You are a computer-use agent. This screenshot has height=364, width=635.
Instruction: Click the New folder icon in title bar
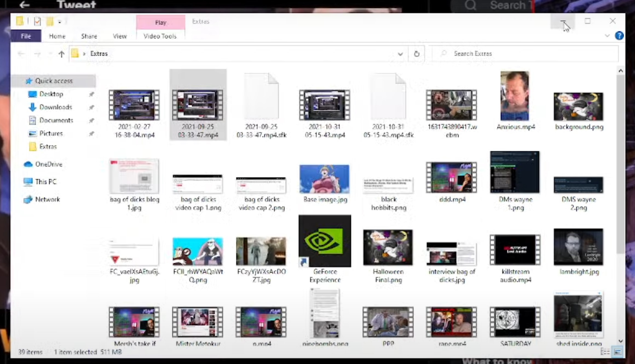pyautogui.click(x=50, y=21)
